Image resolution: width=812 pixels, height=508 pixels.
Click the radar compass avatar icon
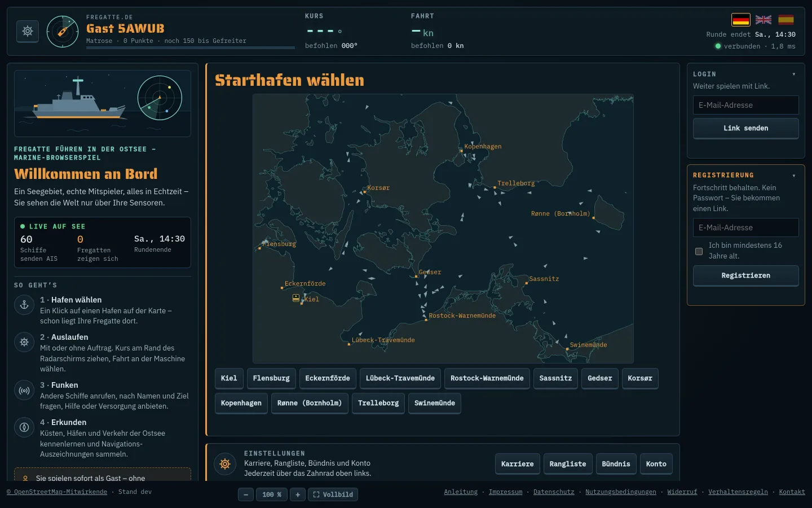[63, 32]
